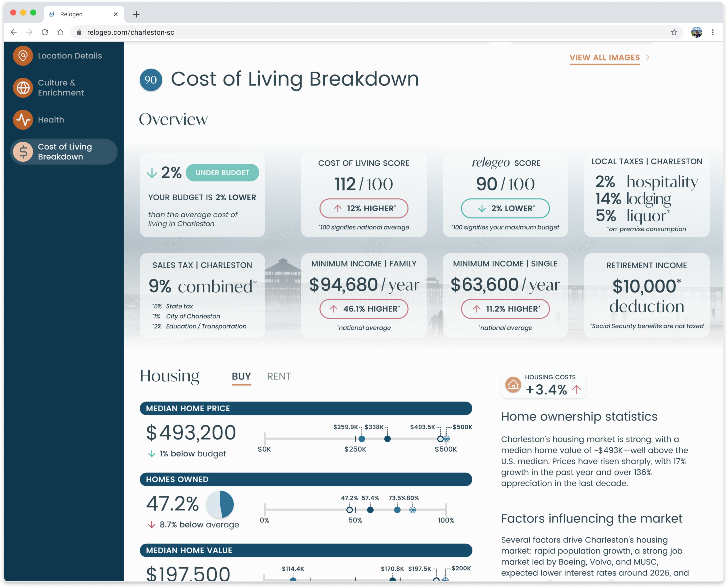The width and height of the screenshot is (728, 588).
Task: Open the browser three-dot menu
Action: tap(713, 32)
